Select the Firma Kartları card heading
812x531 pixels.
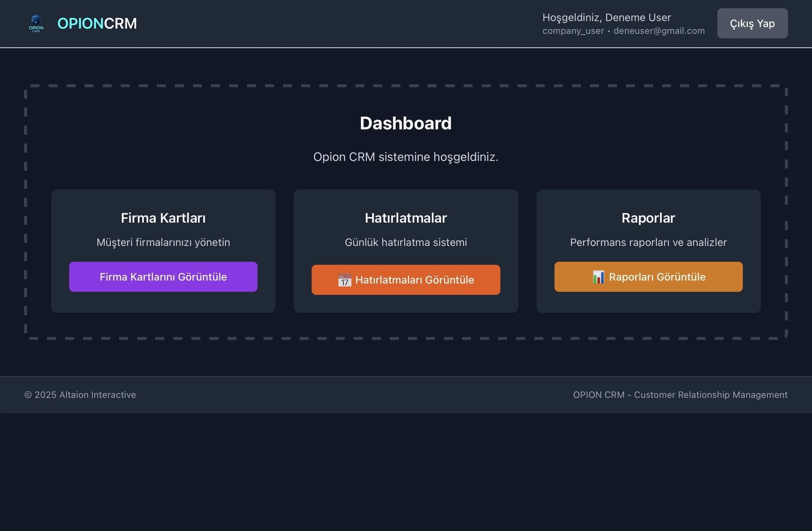tap(163, 218)
